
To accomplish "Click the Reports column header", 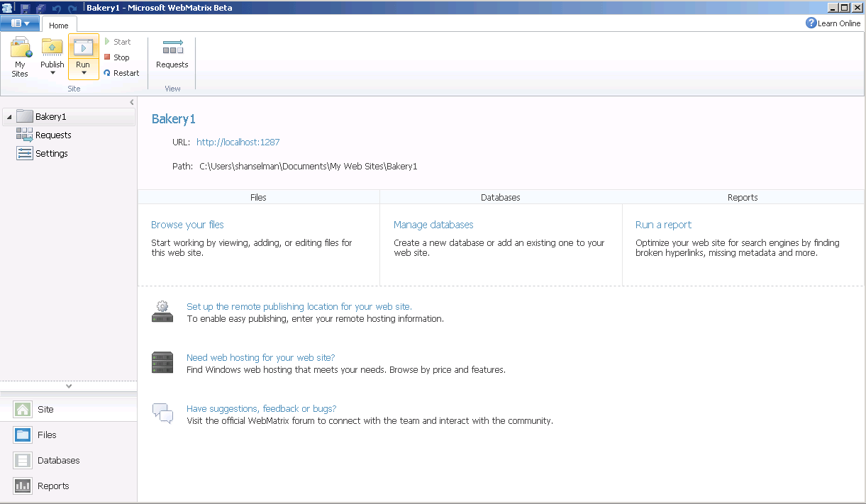I will point(743,197).
